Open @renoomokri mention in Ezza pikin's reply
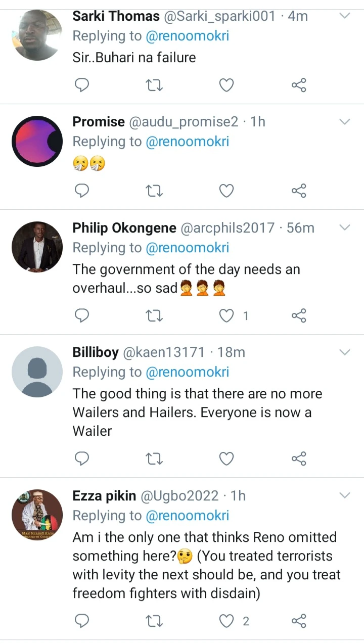Viewport: 364px width, 644px height. pos(187,516)
